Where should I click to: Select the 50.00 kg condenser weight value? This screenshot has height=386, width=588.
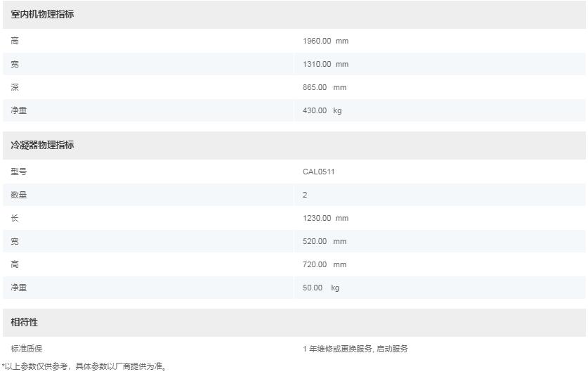coord(320,288)
